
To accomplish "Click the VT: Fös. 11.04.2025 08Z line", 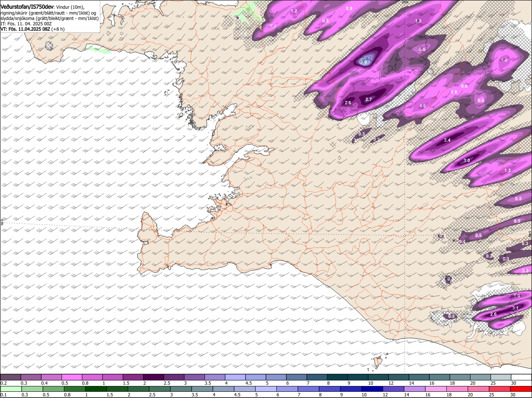I will click(x=25, y=29).
